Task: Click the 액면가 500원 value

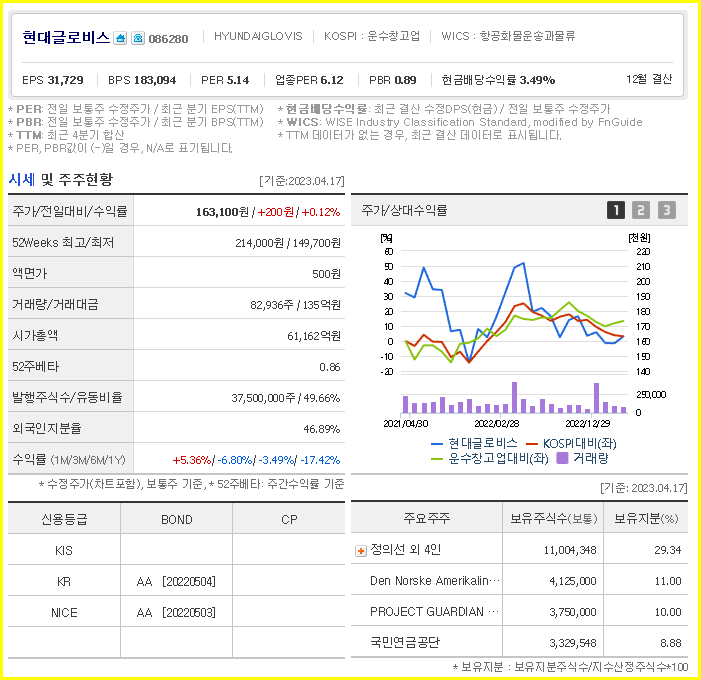Action: coord(326,274)
